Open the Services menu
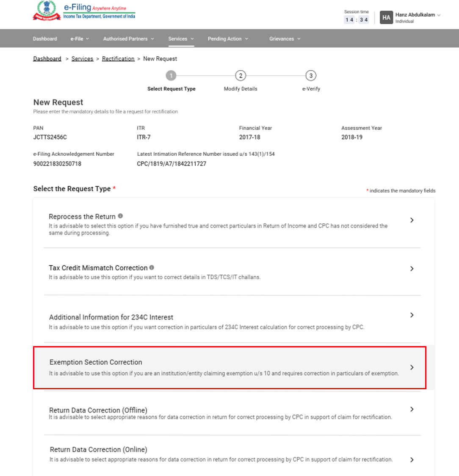Viewport: 459px width, 476px height. pyautogui.click(x=181, y=39)
